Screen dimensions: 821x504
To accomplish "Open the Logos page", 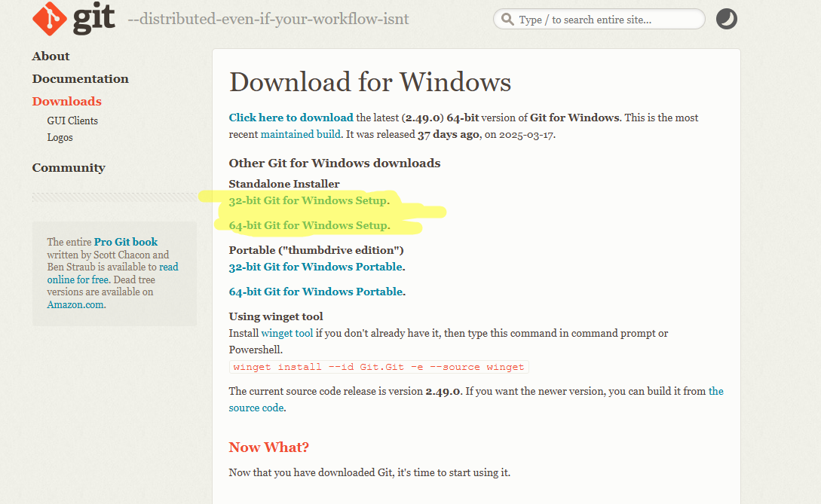I will (x=60, y=137).
